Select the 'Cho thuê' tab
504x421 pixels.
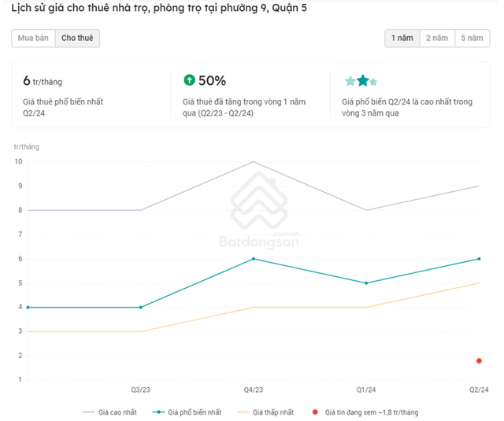[77, 38]
